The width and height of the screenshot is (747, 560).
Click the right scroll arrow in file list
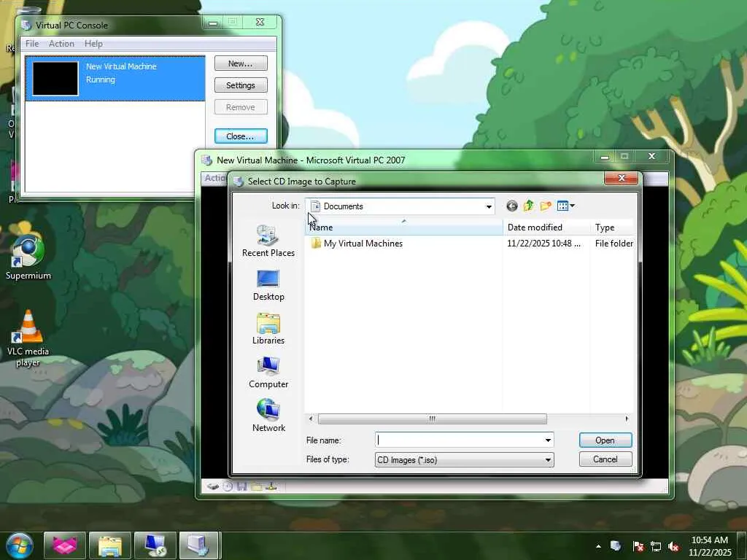click(x=627, y=419)
